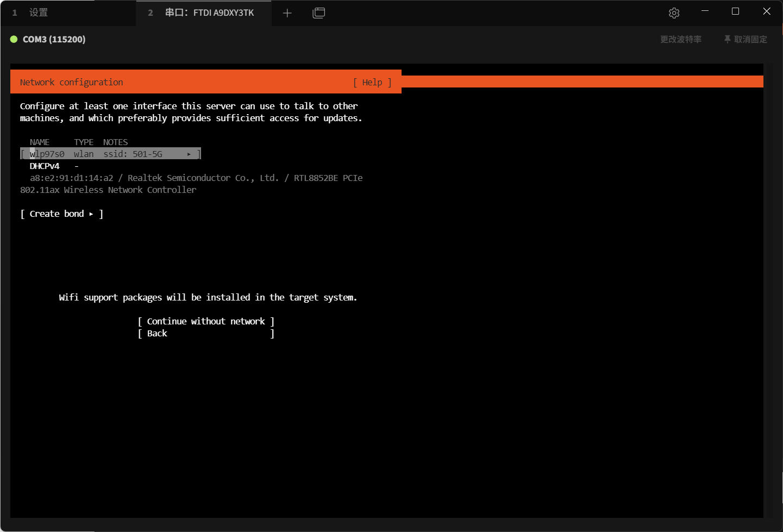Screen dimensions: 783x532
Task: Choose Continue without network
Action: point(206,322)
